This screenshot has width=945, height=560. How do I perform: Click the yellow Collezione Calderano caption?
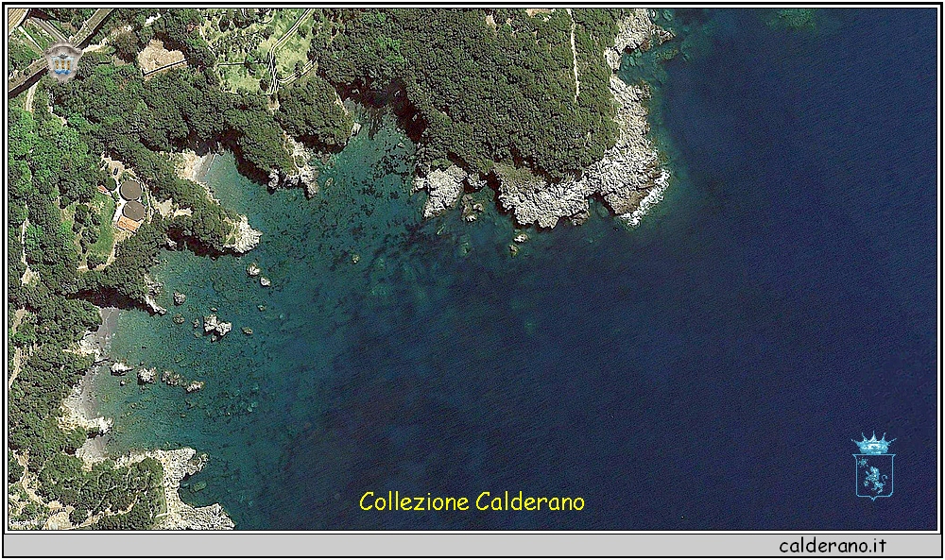[472, 501]
